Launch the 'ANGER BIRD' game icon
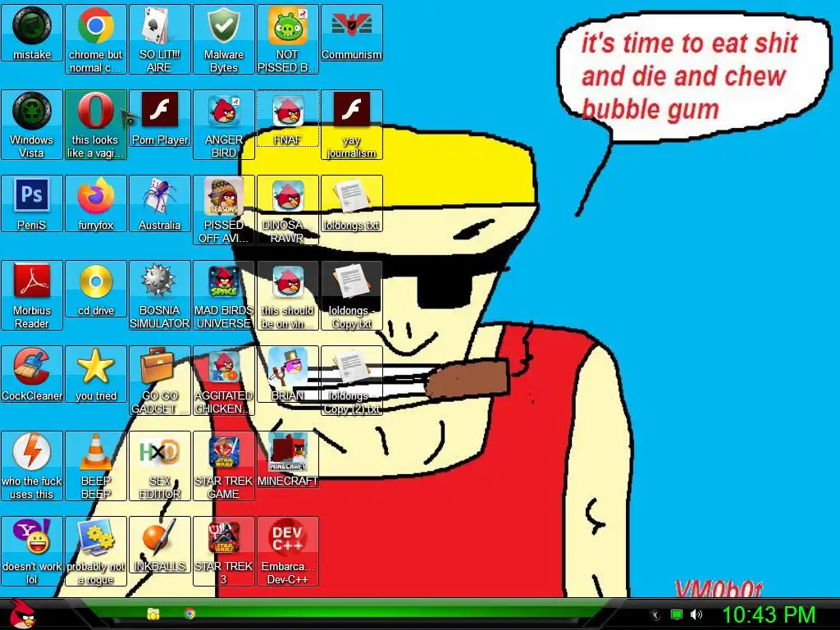Screen dimensions: 840x630 (x=223, y=125)
